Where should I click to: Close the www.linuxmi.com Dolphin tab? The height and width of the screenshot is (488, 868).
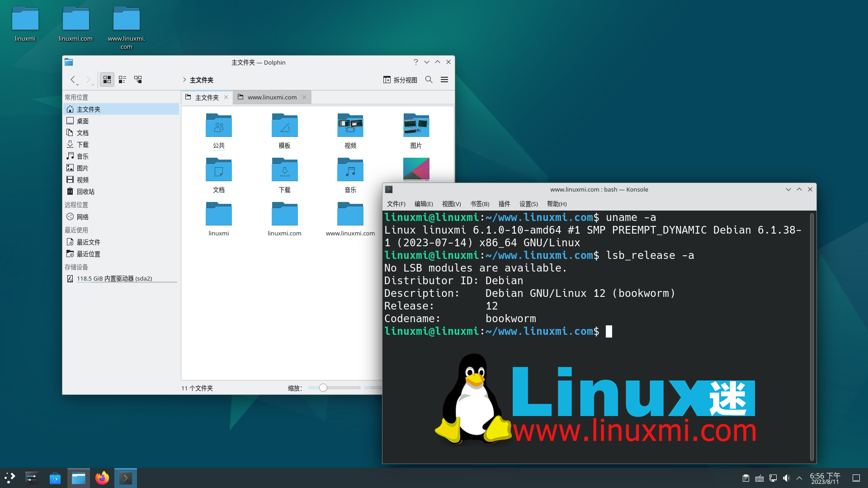(304, 97)
